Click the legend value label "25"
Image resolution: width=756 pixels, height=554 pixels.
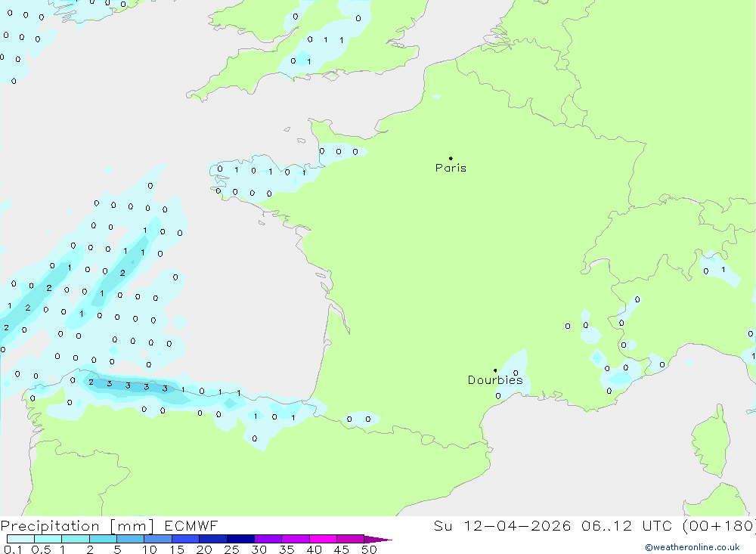[x=231, y=549]
